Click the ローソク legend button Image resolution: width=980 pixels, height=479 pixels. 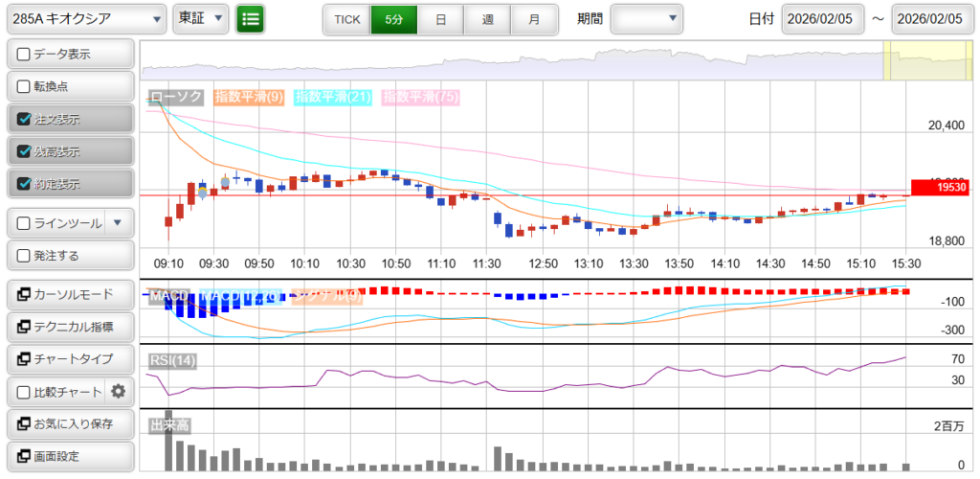pyautogui.click(x=177, y=97)
